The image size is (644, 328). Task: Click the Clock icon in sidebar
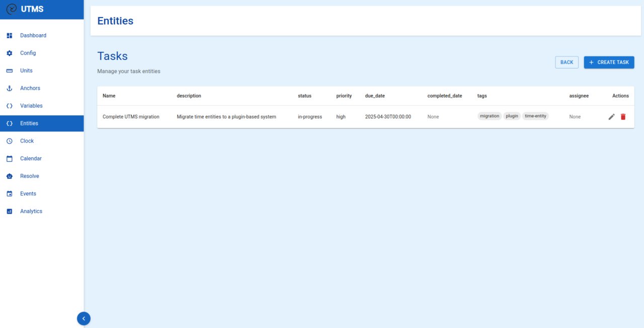click(9, 141)
